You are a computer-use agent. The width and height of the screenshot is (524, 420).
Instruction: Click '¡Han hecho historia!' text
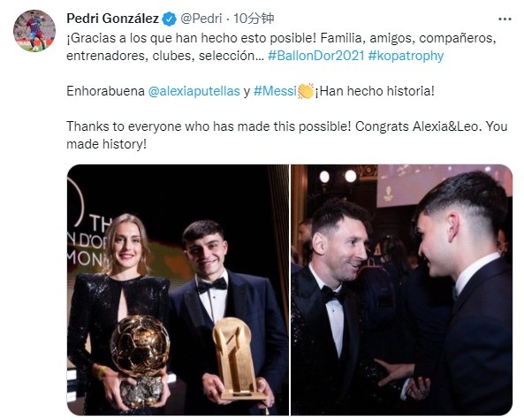(x=375, y=91)
